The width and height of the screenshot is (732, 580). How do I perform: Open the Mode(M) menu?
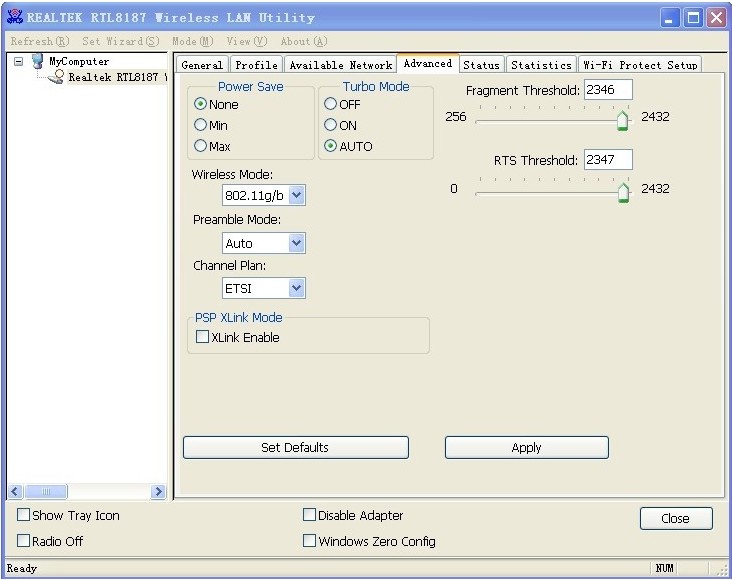point(193,41)
